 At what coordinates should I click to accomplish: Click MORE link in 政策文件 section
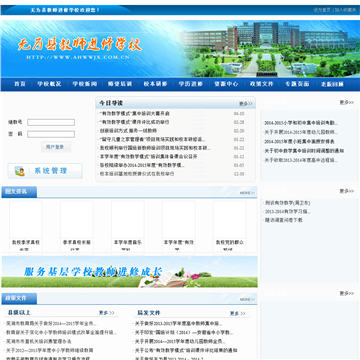click(247, 299)
